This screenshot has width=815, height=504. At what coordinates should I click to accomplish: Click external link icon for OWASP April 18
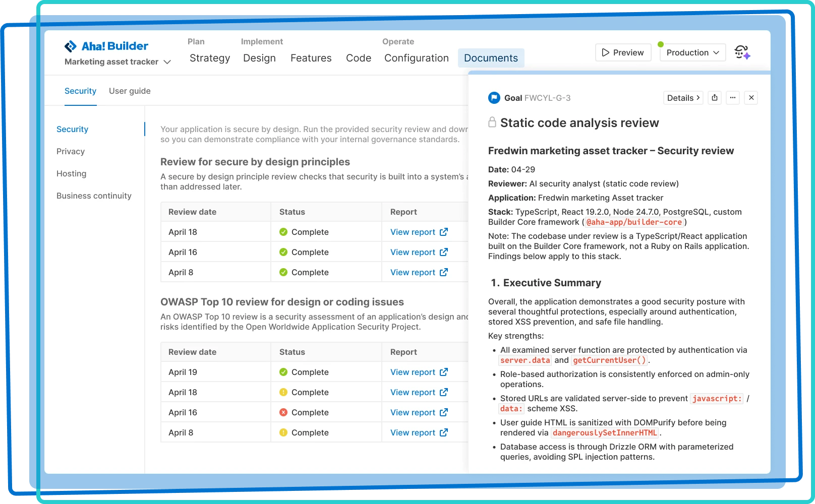tap(444, 392)
